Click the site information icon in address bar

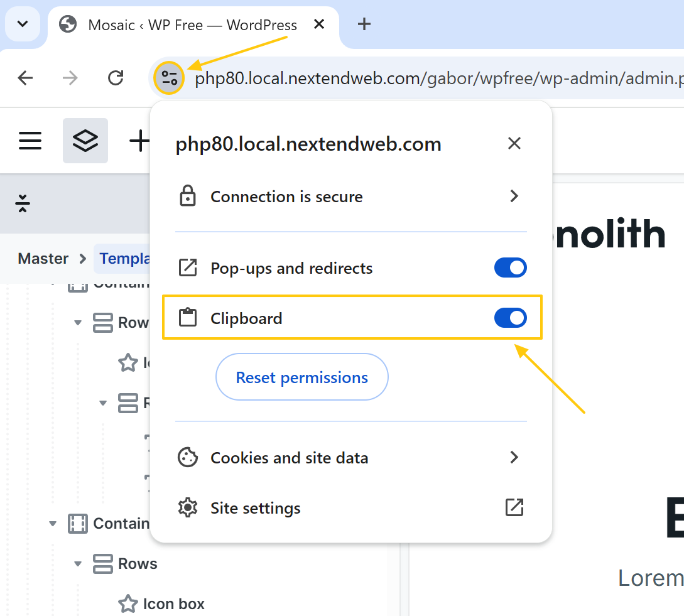169,78
